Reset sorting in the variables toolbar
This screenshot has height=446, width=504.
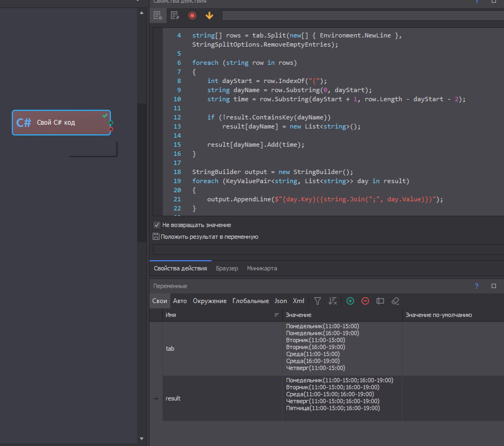332,301
